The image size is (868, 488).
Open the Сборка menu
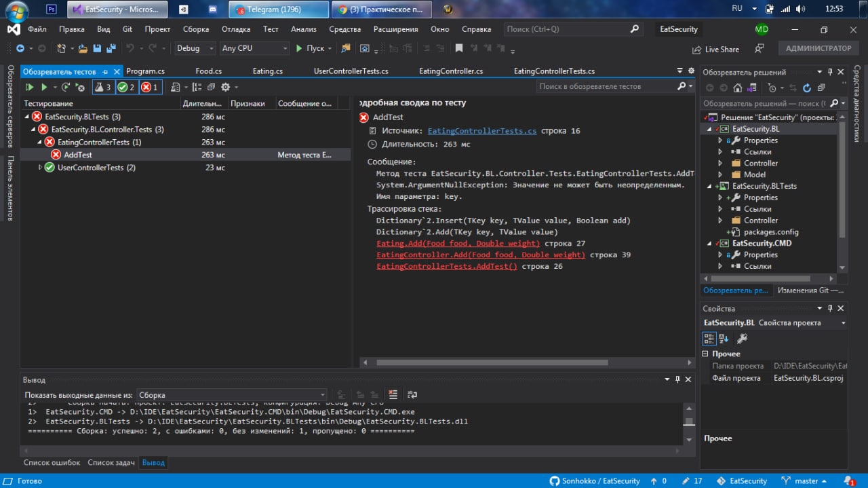(196, 29)
